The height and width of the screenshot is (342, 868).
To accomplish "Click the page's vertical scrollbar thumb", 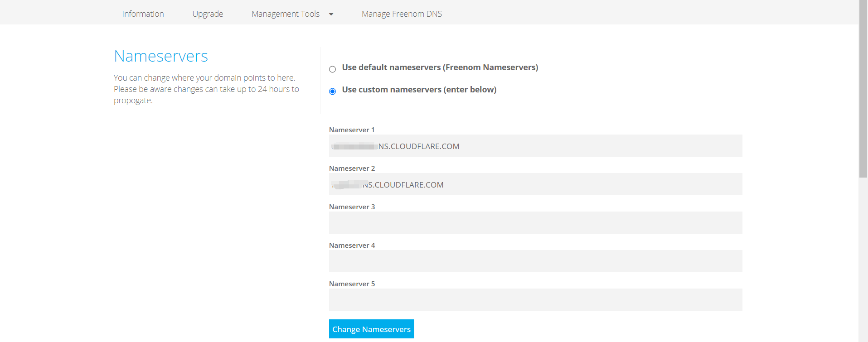I will (863, 88).
